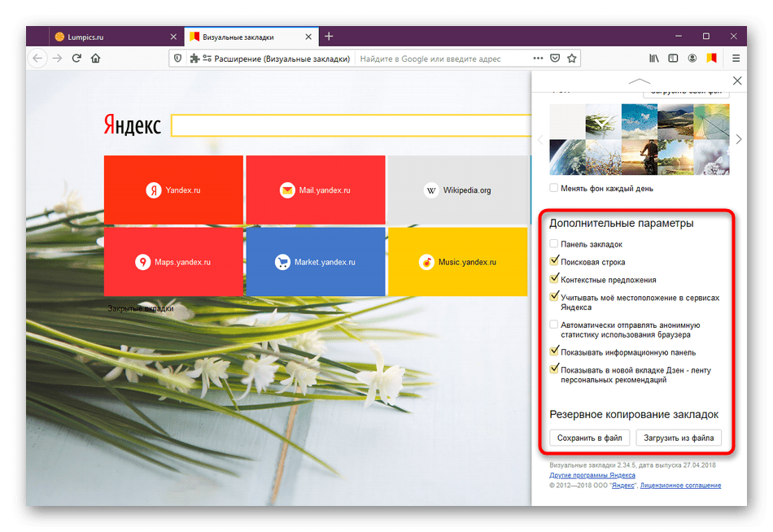
Task: Disable Дзен feed in new tab checkbox
Action: 554,368
